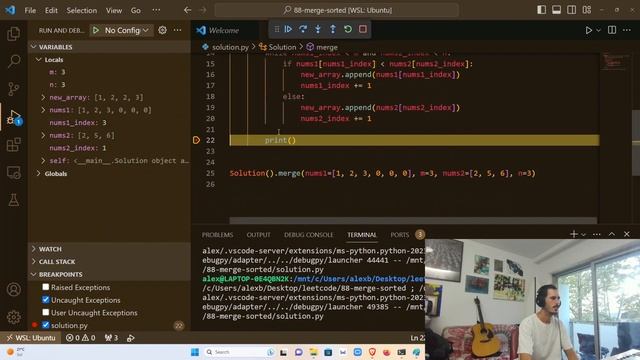Open the Accounts menu icon
Screen dimensions: 640x360
tap(13, 289)
